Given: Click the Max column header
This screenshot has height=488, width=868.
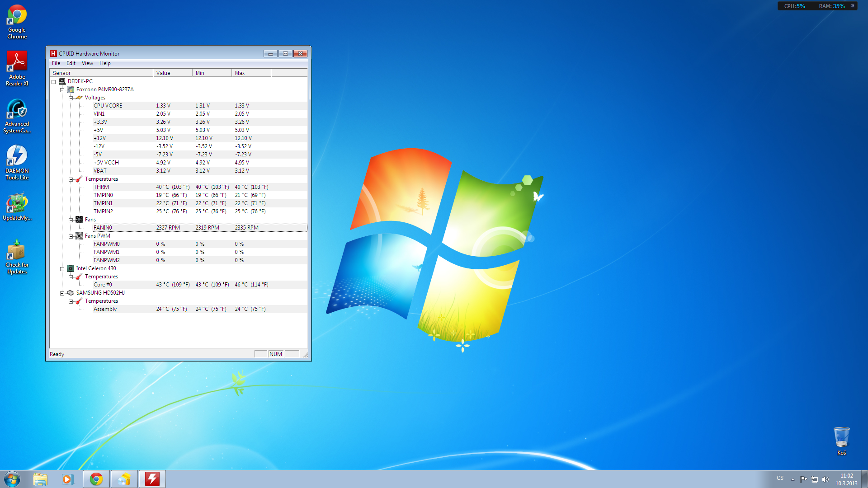Looking at the screenshot, I should [x=251, y=73].
